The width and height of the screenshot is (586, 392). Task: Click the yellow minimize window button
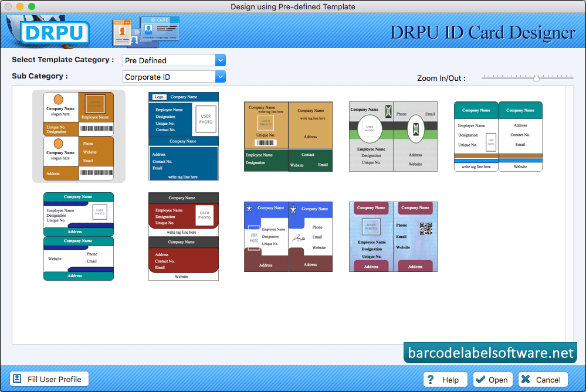[x=20, y=6]
